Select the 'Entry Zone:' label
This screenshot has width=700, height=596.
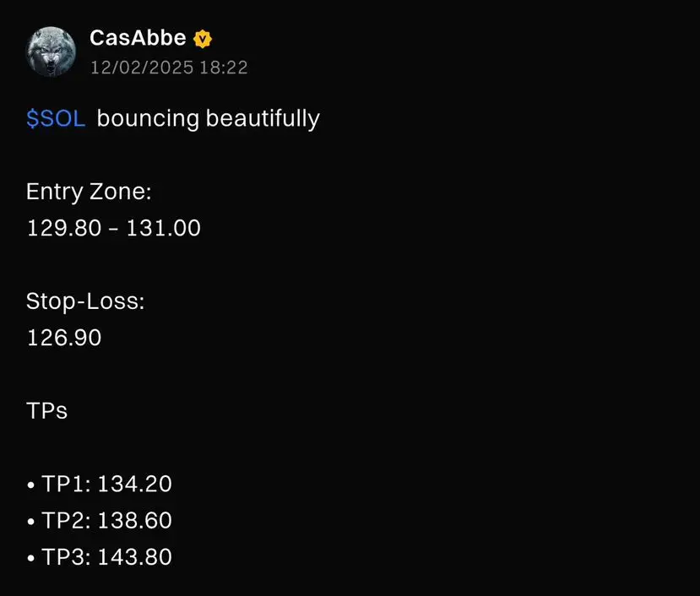(89, 192)
